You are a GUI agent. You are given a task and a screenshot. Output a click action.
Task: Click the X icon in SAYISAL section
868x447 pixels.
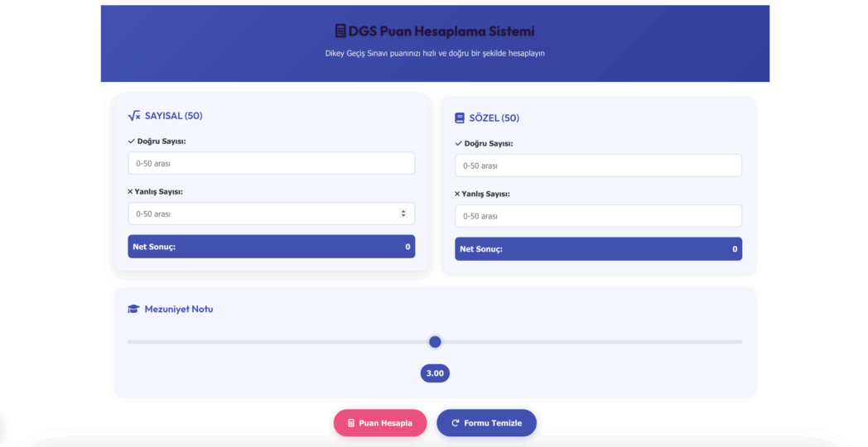pyautogui.click(x=130, y=192)
